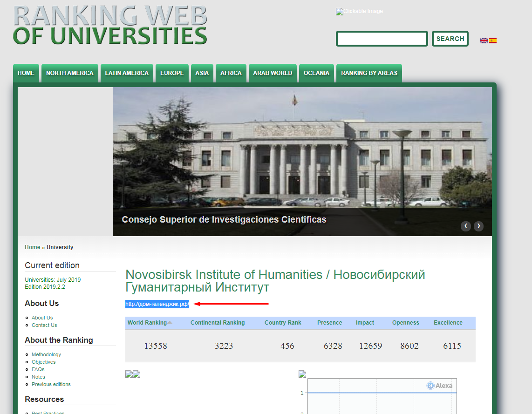Click the presence value 6328
Image resolution: width=532 pixels, height=414 pixels.
pyautogui.click(x=333, y=346)
